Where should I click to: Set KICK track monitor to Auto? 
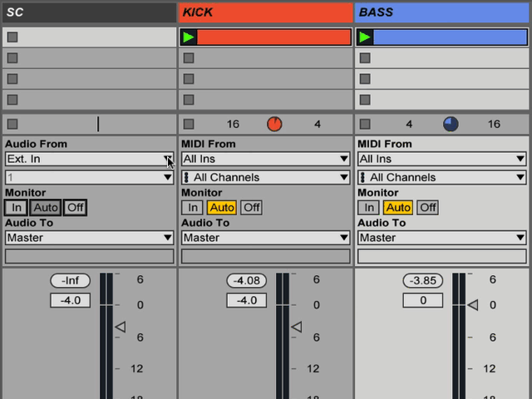pyautogui.click(x=222, y=207)
